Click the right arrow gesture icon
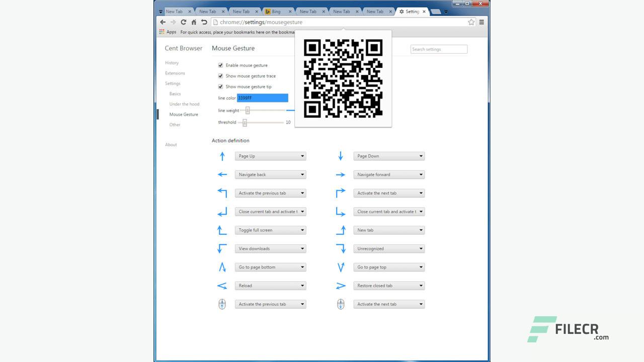The width and height of the screenshot is (644, 362). pyautogui.click(x=341, y=174)
